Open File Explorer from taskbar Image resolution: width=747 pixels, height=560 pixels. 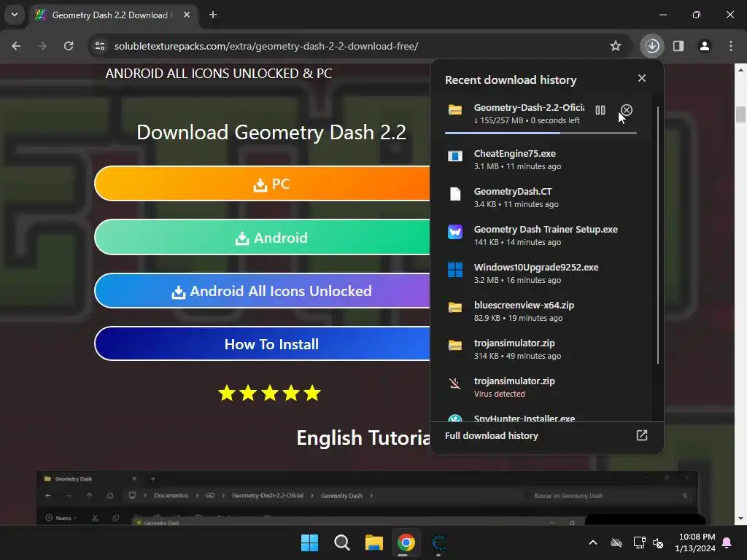point(374,542)
